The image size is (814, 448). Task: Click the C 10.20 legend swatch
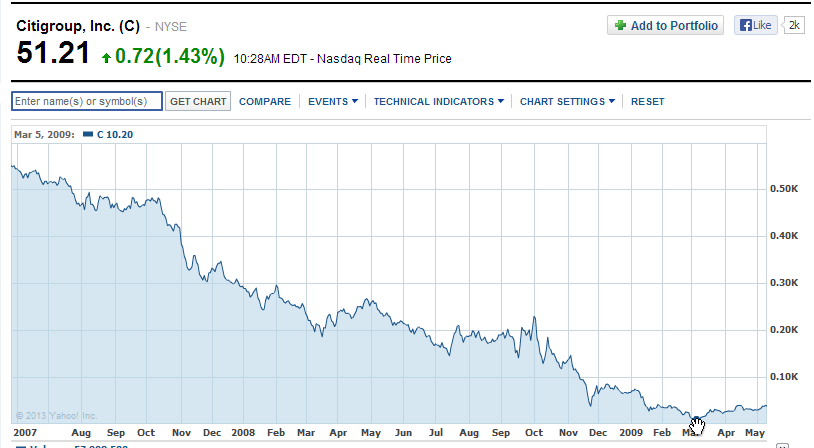(x=88, y=134)
